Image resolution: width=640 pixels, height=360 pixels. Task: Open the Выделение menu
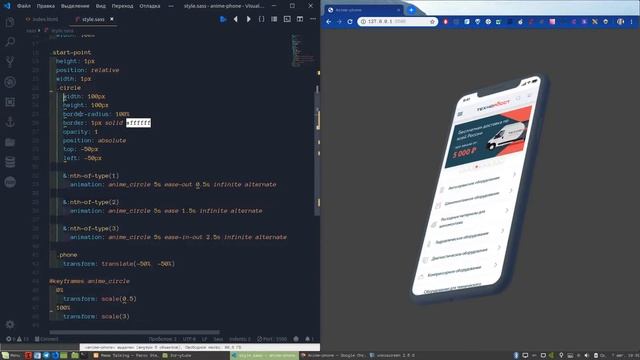click(x=75, y=6)
